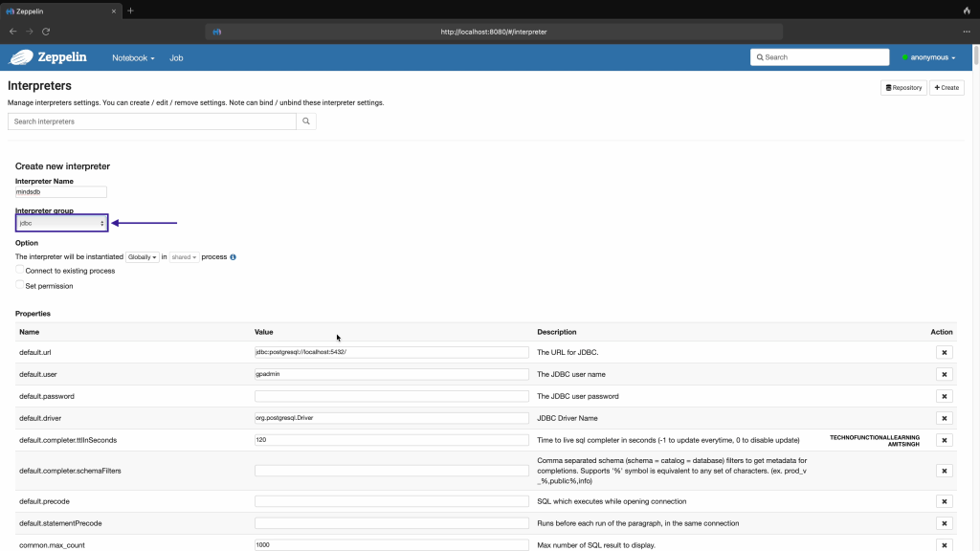
Task: Focus the Search interpreters field
Action: pos(152,121)
